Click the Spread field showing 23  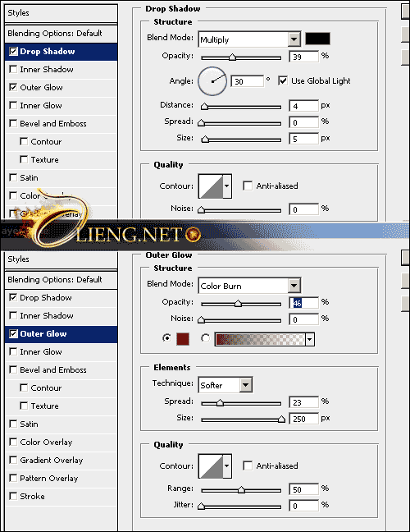point(304,402)
